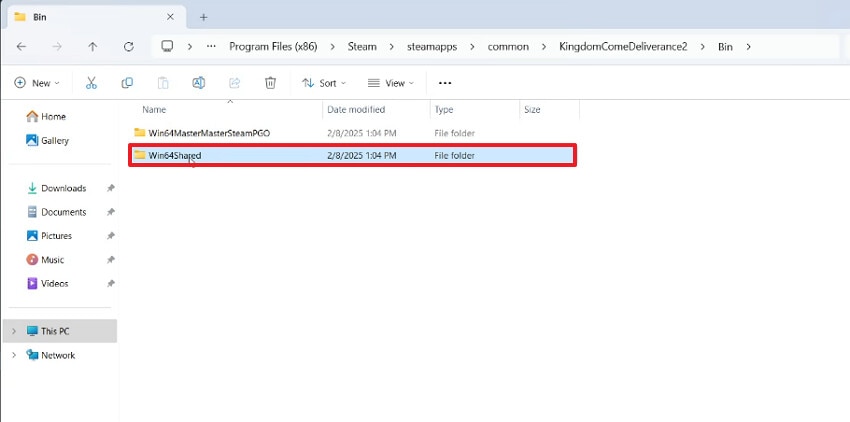
Task: Select Network in the sidebar
Action: (58, 355)
